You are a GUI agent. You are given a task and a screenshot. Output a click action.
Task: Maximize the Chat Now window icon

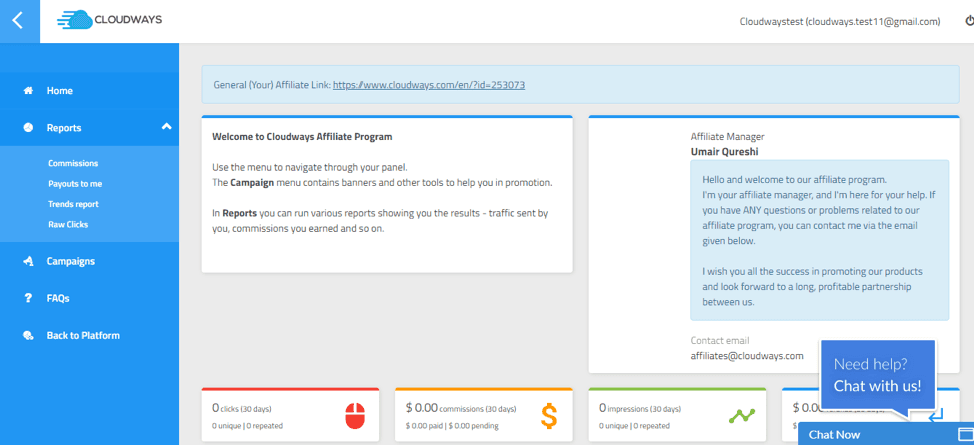coord(965,433)
